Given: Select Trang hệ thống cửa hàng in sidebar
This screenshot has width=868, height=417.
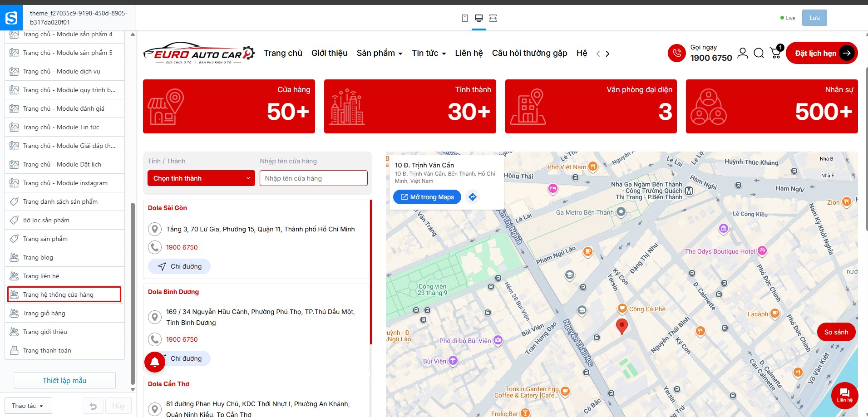Looking at the screenshot, I should (64, 294).
